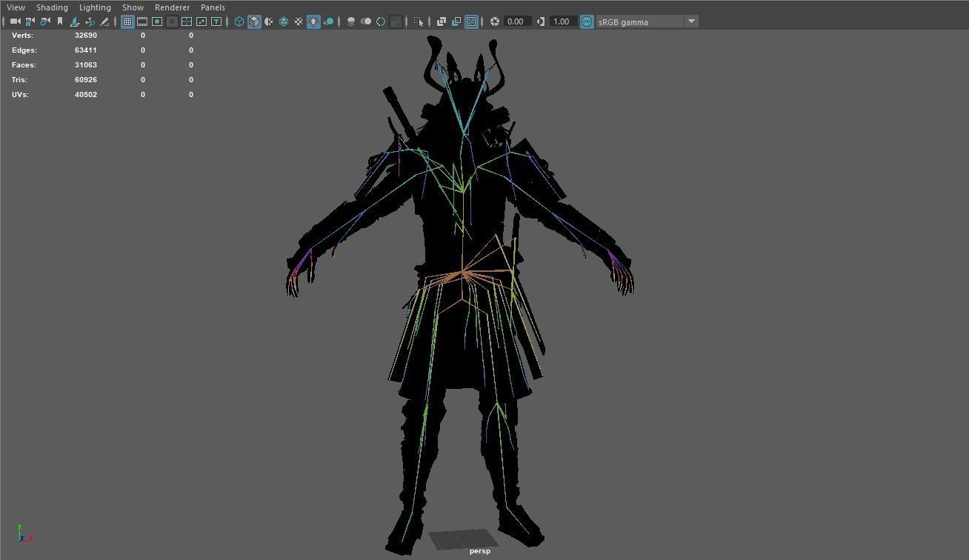Edit the exposure value field
This screenshot has height=560, width=969.
click(x=516, y=21)
